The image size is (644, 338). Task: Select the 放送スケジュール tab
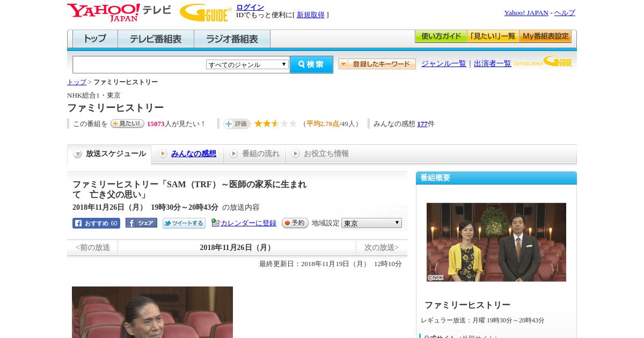point(109,154)
